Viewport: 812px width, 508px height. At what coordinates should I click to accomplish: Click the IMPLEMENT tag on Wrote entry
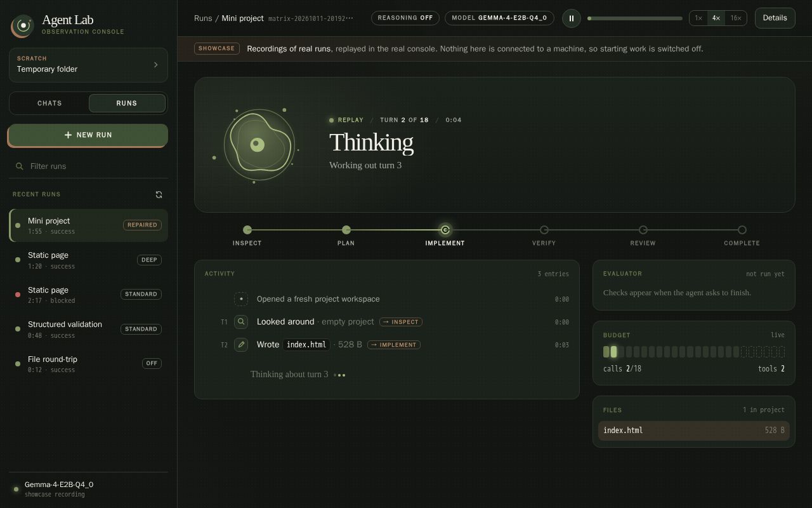click(x=394, y=345)
